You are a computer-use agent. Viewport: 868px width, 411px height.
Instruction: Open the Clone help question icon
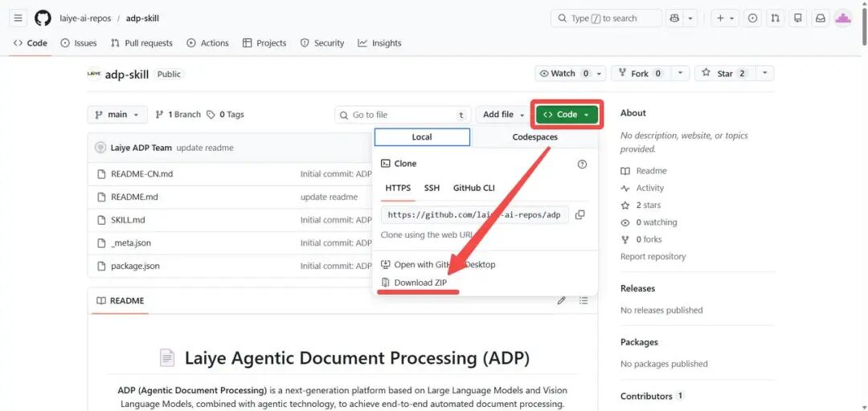pyautogui.click(x=582, y=164)
